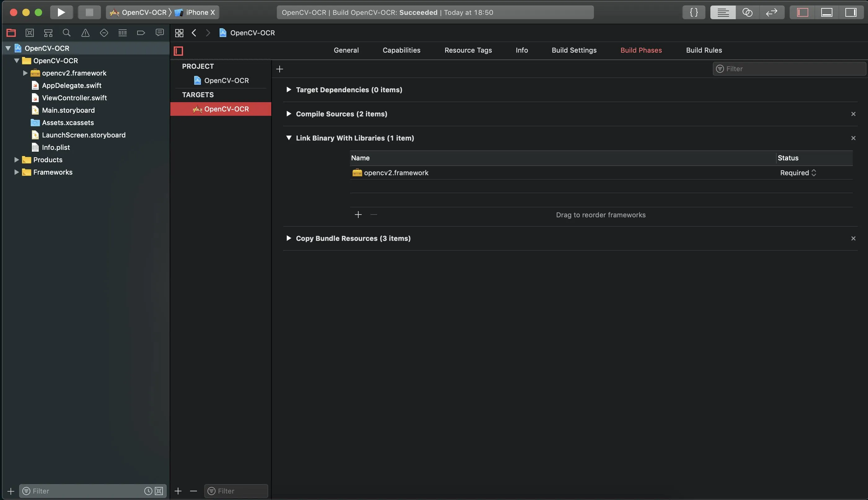Open the General tab
Image resolution: width=868 pixels, height=500 pixels.
point(346,50)
